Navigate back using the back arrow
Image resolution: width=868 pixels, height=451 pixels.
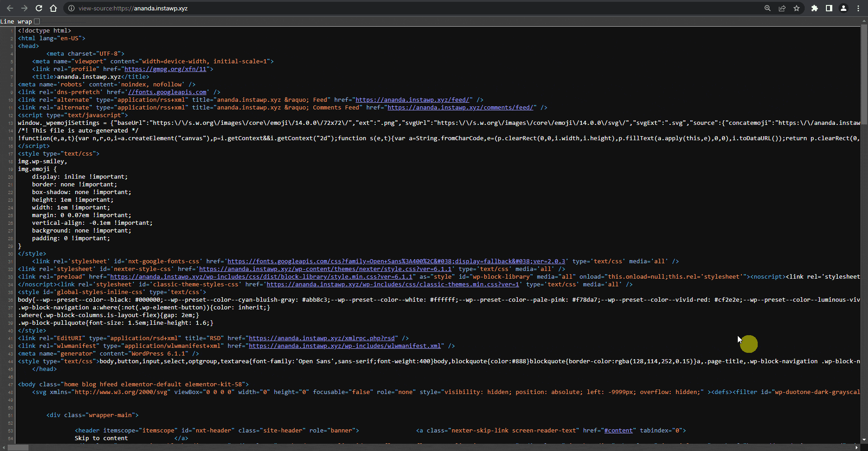10,8
